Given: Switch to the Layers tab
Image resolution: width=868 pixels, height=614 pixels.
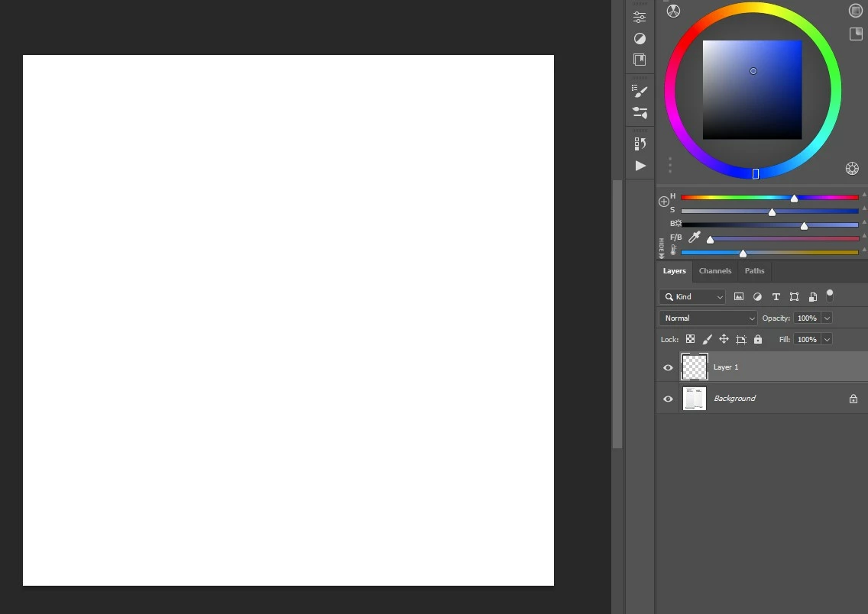Looking at the screenshot, I should pos(674,271).
